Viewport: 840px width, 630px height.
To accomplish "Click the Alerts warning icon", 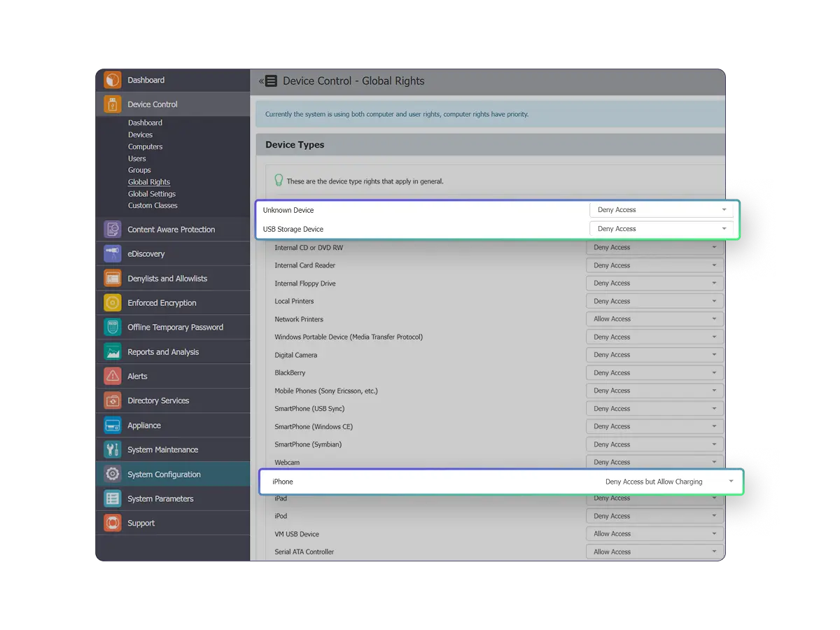I will coord(112,377).
